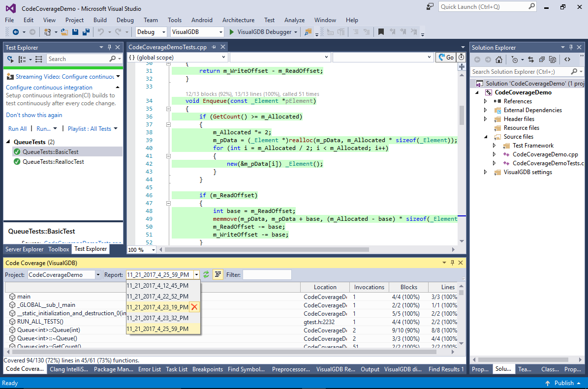The image size is (588, 389).
Task: Click the Go button next to scope bar
Action: (446, 58)
